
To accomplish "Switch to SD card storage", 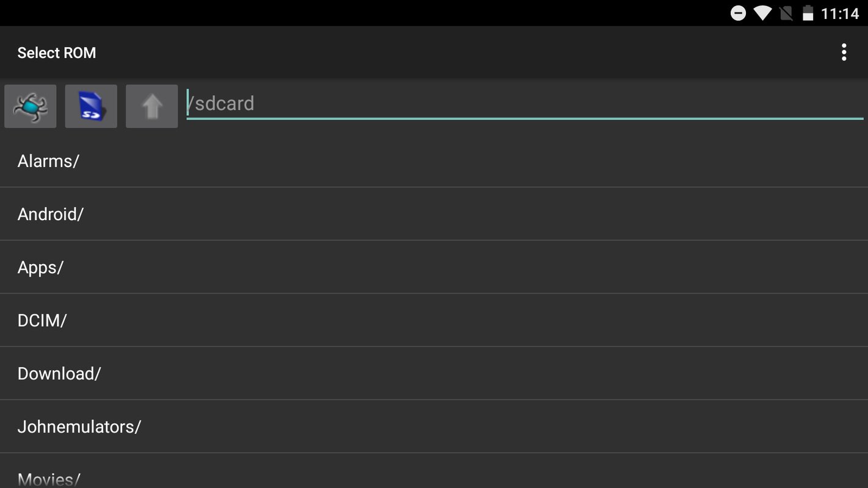I will tap(90, 106).
